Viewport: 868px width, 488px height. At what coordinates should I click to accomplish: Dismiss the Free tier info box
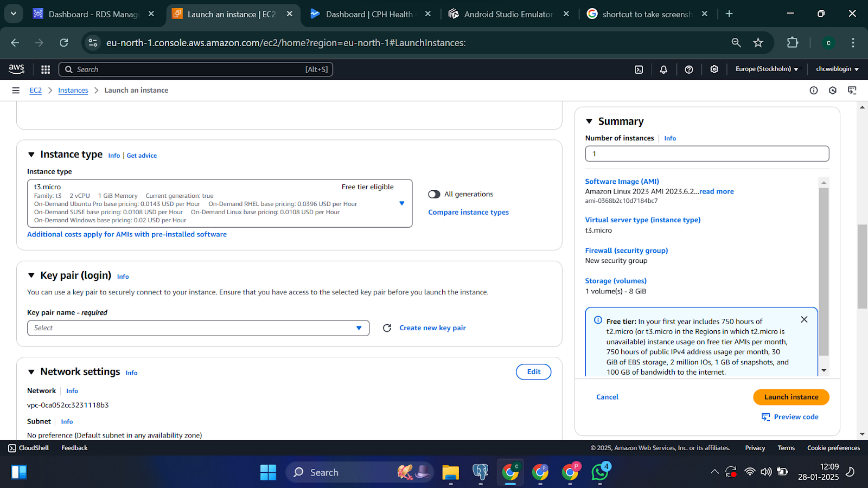805,320
